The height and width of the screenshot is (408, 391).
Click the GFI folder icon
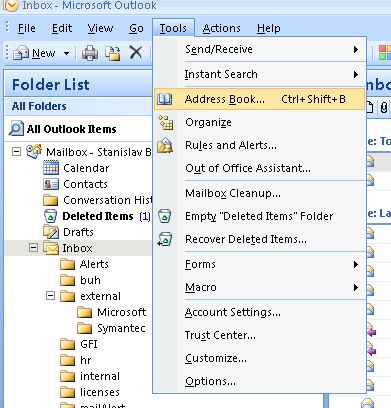pos(68,344)
